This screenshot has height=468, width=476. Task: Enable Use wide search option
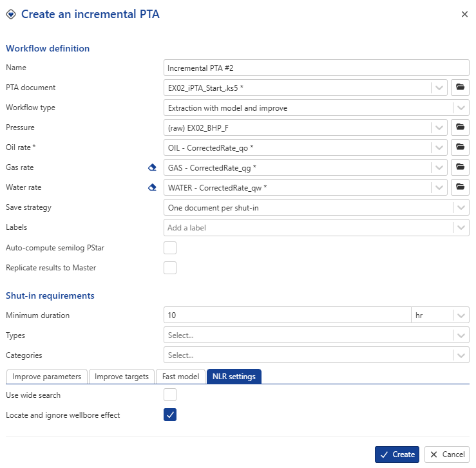(170, 395)
